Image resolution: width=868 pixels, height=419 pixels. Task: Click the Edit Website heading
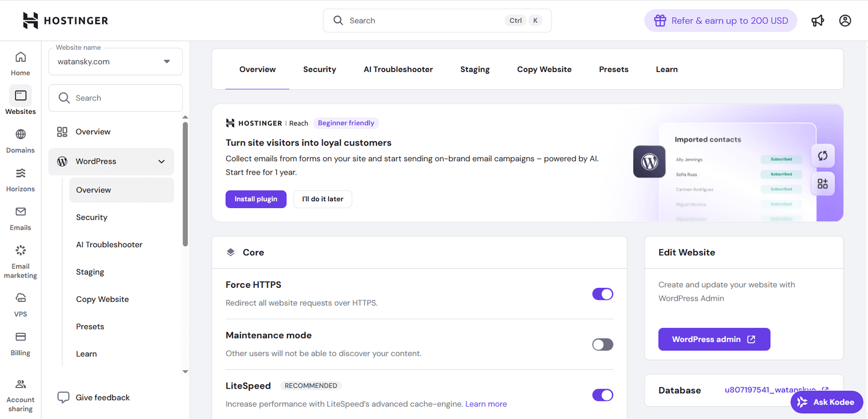coord(687,253)
